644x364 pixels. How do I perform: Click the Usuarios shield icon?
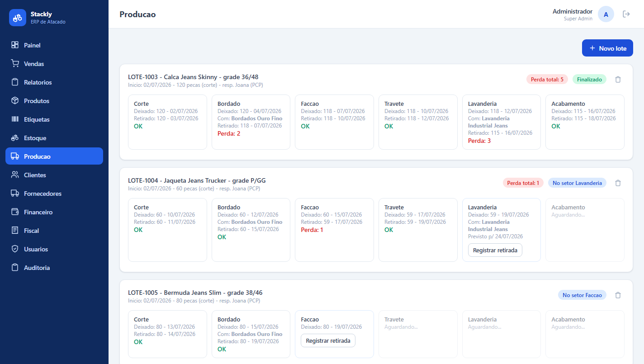(x=15, y=249)
